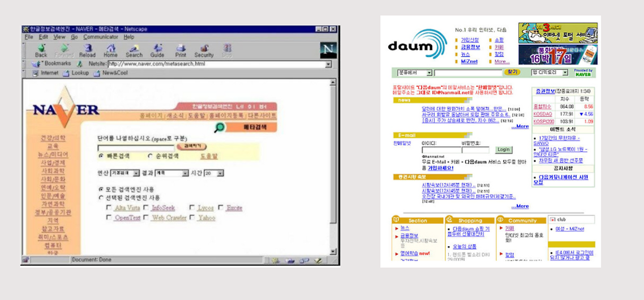Click the Daum 비밀번호 input field
The image size is (644, 300).
(475, 150)
